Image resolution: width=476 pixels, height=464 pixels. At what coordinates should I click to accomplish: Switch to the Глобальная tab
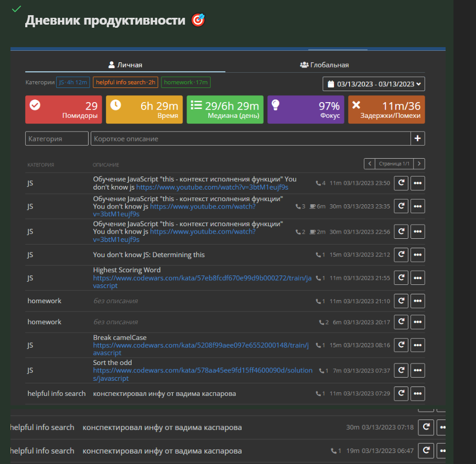point(324,65)
